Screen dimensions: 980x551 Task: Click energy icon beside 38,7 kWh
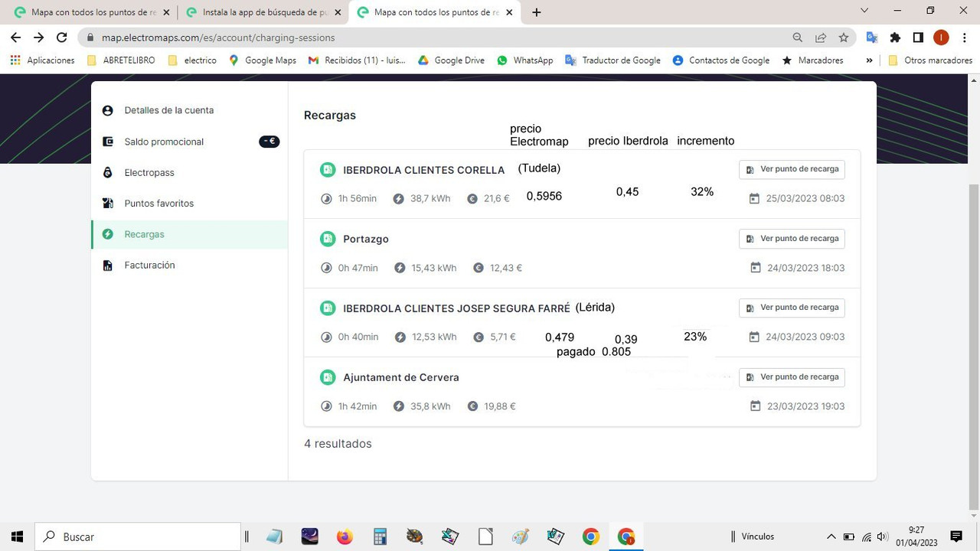tap(399, 199)
